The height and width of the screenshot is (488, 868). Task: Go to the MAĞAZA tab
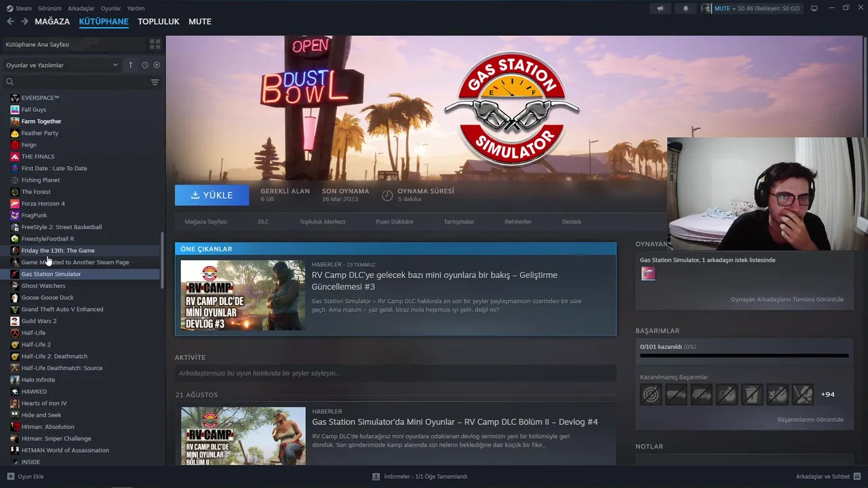click(x=52, y=22)
